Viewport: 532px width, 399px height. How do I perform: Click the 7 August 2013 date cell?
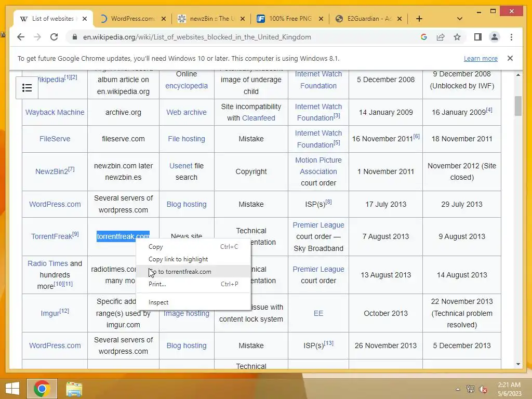385,236
